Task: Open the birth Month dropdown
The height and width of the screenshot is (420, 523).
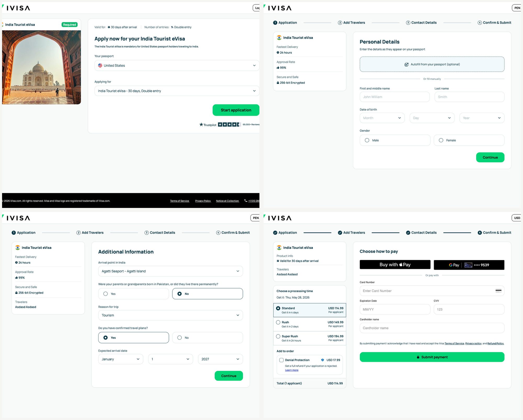Action: pos(382,118)
